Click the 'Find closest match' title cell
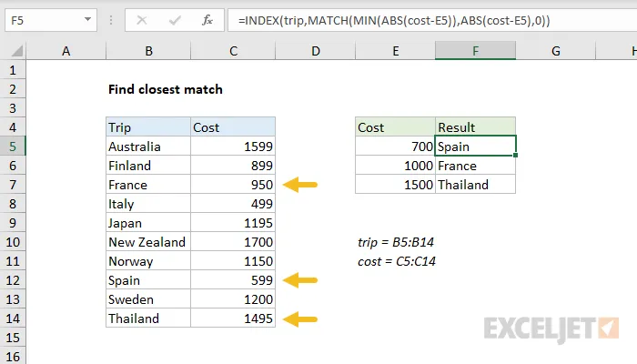 (165, 89)
